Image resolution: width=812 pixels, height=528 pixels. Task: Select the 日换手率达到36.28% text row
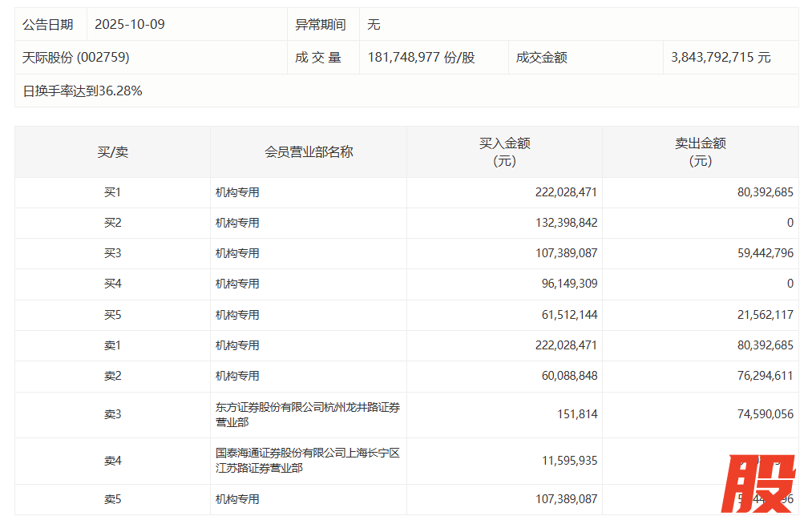pos(83,91)
